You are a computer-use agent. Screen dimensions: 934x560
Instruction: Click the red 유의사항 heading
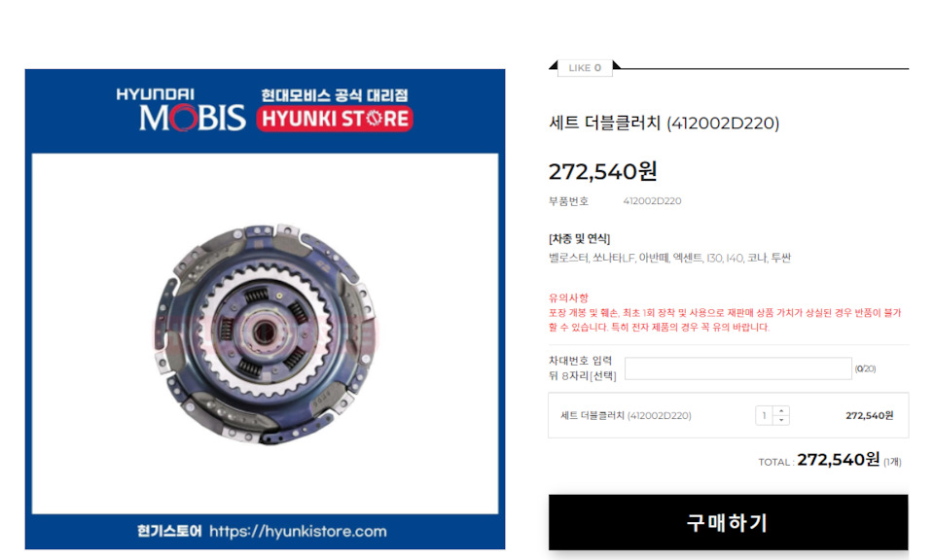coord(568,297)
